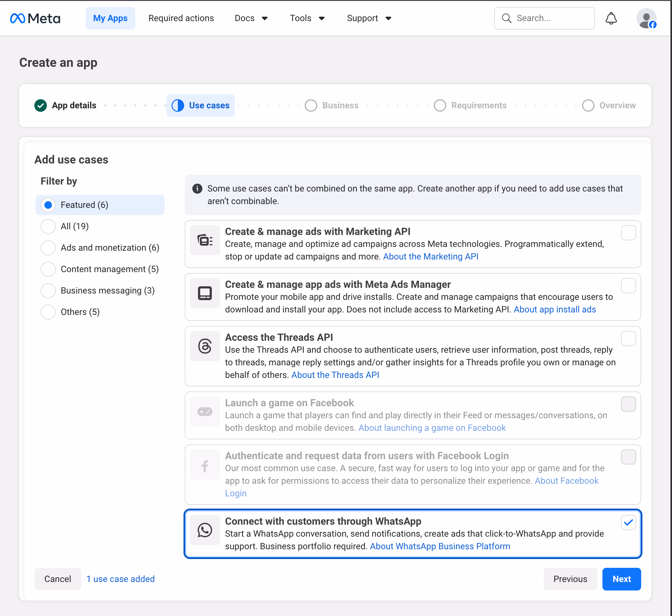Screen dimensions: 672x616
Task: Click the info icon in the notice banner
Action: pyautogui.click(x=197, y=188)
